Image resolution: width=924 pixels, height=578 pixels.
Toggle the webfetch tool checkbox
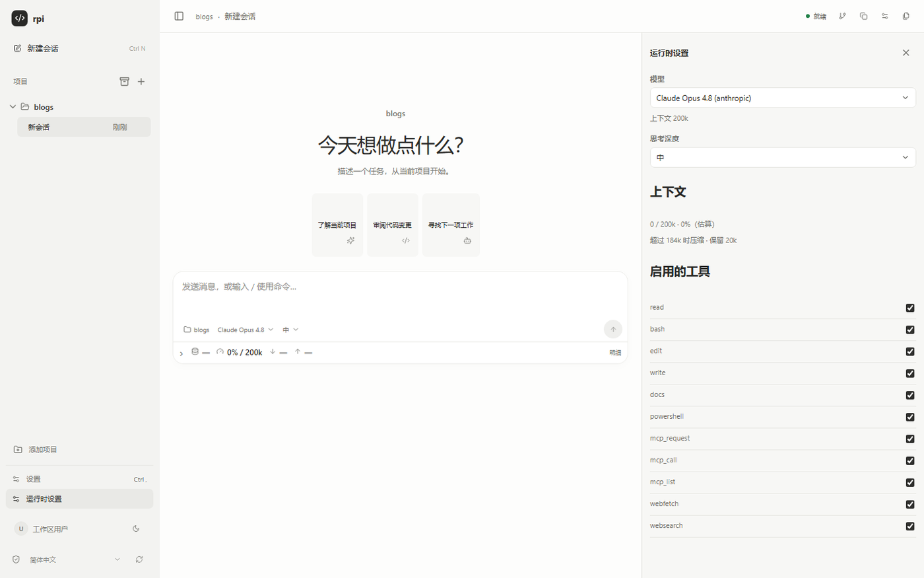click(910, 505)
